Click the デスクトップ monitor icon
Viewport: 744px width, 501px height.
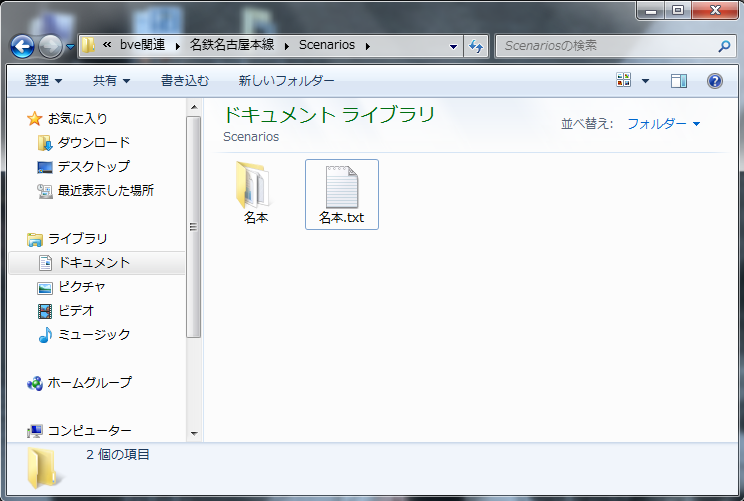[45, 167]
